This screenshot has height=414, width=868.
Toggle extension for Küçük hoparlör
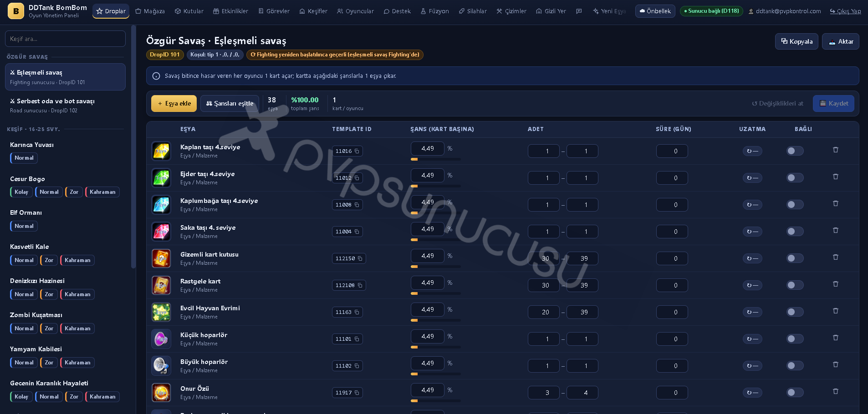tap(752, 339)
